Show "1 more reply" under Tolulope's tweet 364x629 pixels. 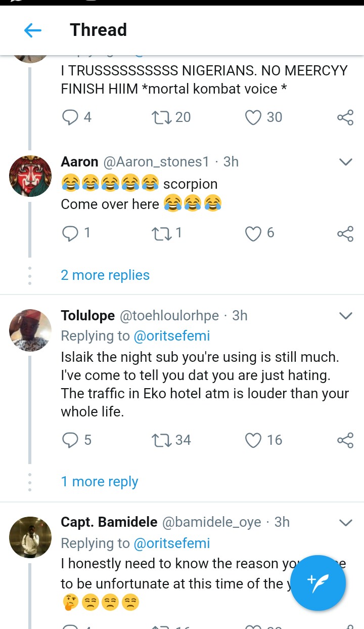pos(100,481)
